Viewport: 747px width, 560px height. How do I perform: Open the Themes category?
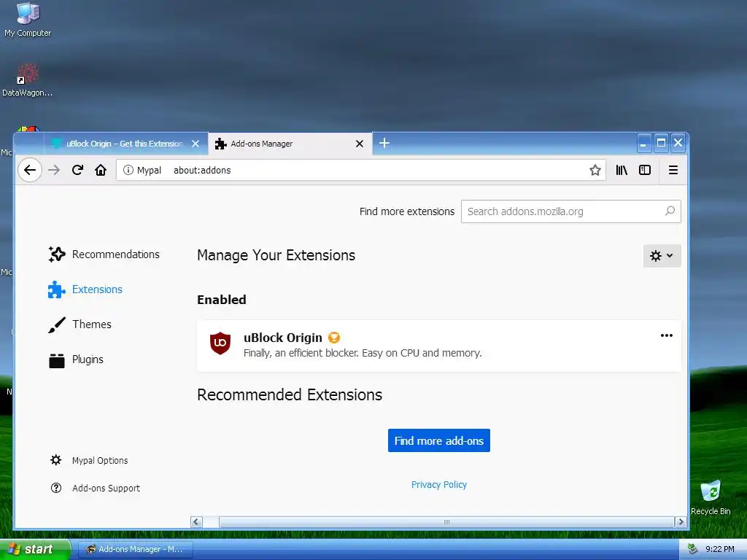tap(80, 324)
